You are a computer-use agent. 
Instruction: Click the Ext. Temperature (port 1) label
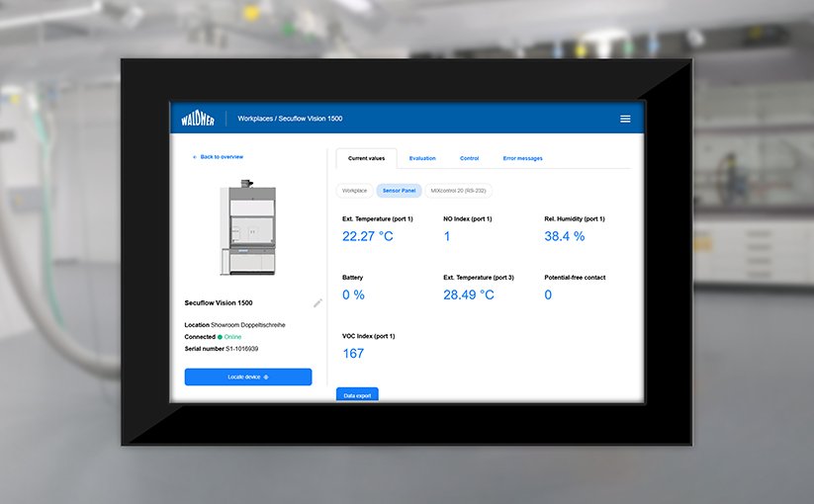pos(378,218)
